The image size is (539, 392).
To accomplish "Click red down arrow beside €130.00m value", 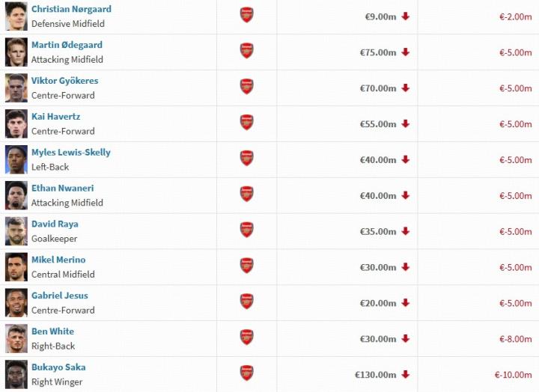I will tap(406, 375).
